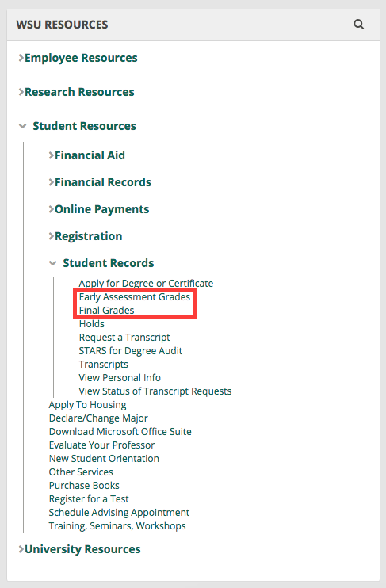Collapse Student Resources chevron

[x=22, y=126]
